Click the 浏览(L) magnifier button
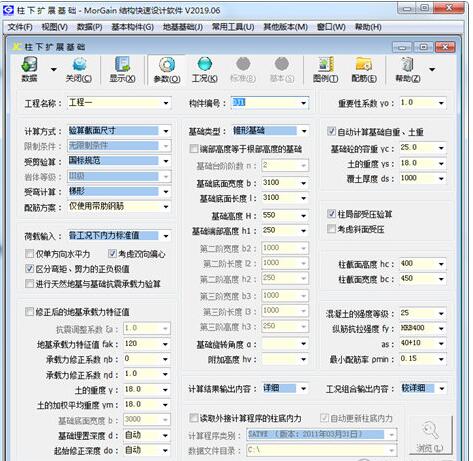473x461 pixels. [430, 436]
